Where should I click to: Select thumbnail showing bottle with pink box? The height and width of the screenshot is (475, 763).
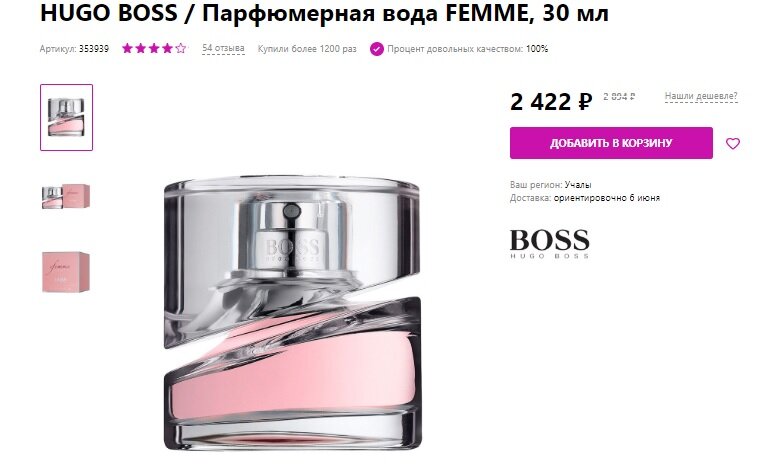pyautogui.click(x=66, y=197)
